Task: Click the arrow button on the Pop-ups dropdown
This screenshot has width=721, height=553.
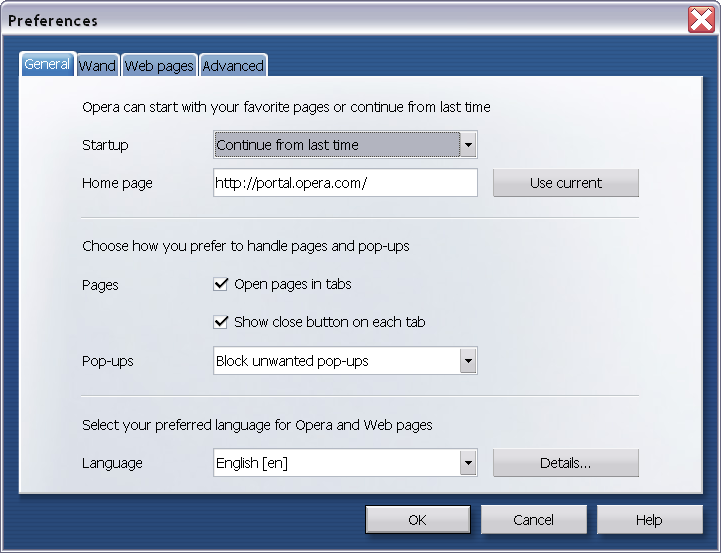Action: (468, 361)
